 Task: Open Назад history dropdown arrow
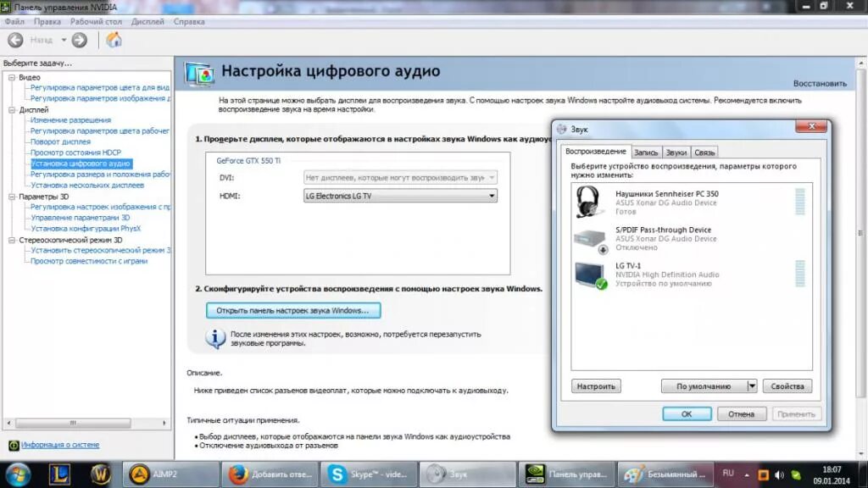coord(64,40)
